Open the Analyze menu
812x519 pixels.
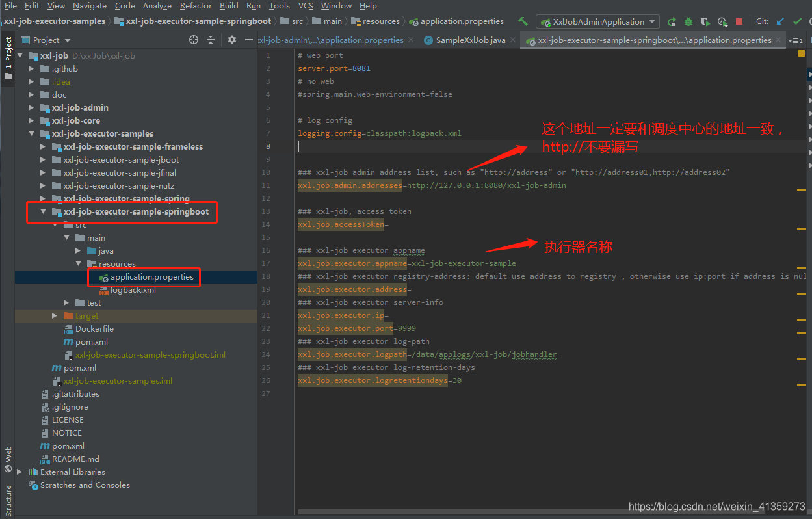tap(157, 6)
